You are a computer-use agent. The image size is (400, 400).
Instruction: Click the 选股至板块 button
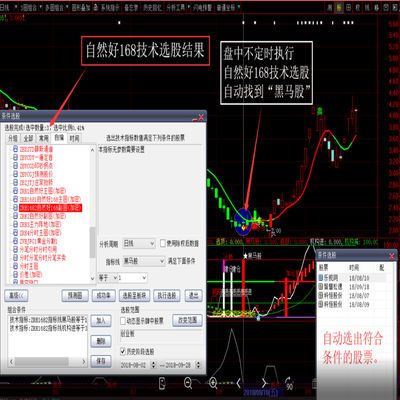pos(134,296)
